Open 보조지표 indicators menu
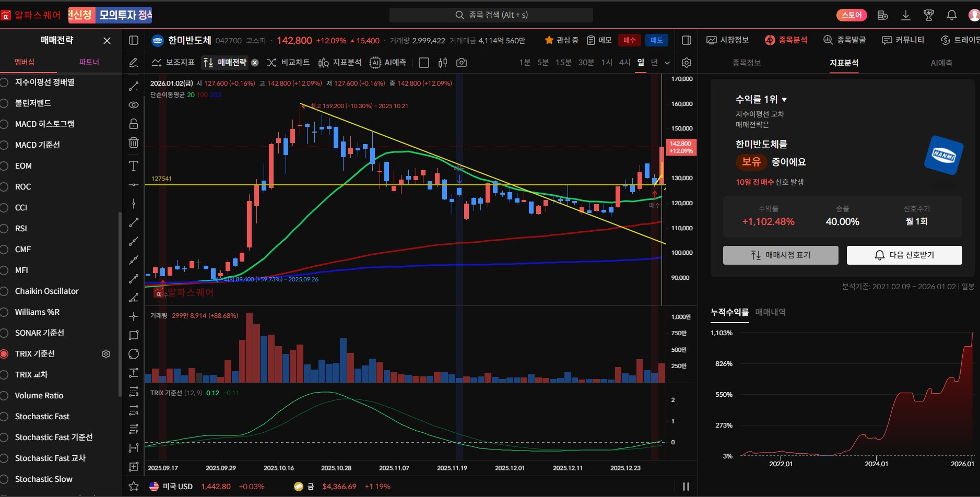 click(x=173, y=63)
